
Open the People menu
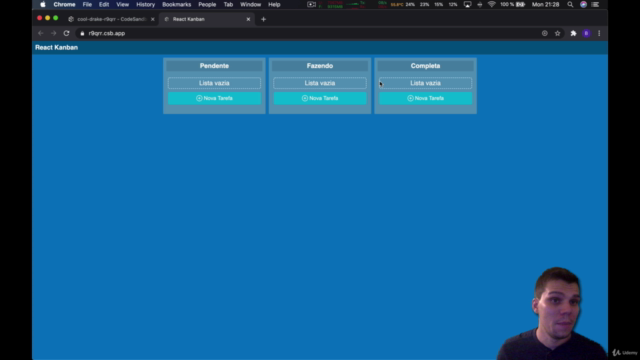point(207,4)
